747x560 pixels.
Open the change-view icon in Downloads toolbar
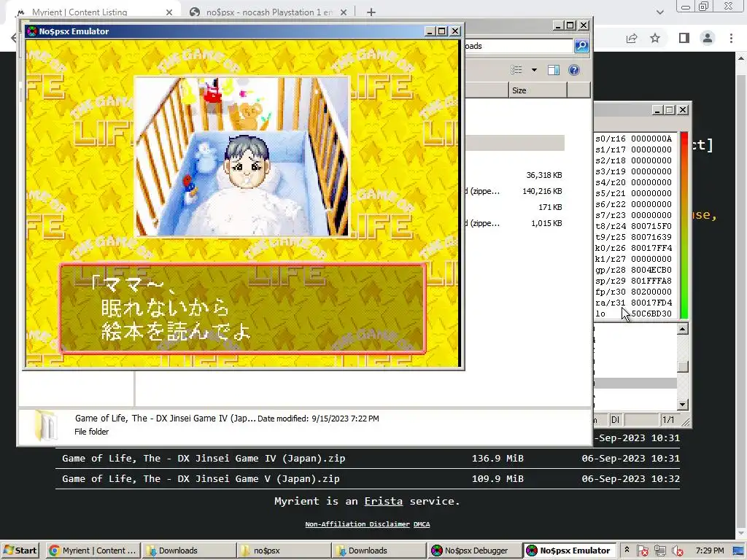(x=516, y=70)
